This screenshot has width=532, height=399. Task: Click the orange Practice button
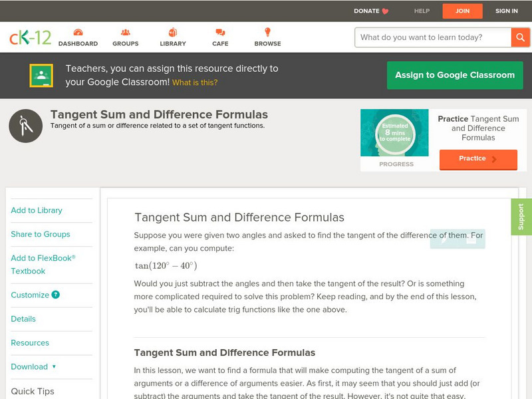(x=478, y=159)
